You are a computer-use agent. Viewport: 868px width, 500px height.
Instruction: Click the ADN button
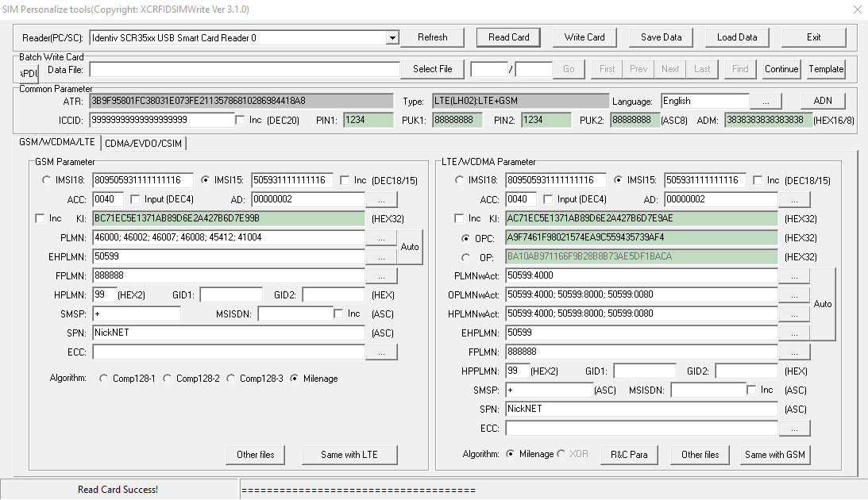click(823, 101)
